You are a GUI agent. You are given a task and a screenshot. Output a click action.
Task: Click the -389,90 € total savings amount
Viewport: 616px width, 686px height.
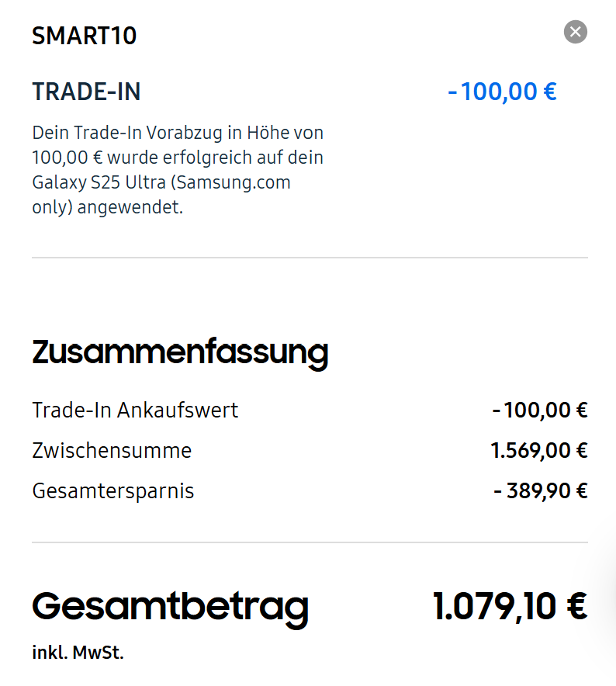[541, 490]
